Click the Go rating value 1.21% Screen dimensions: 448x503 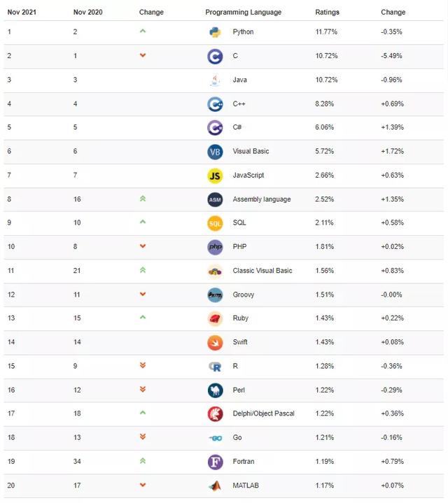click(x=325, y=437)
